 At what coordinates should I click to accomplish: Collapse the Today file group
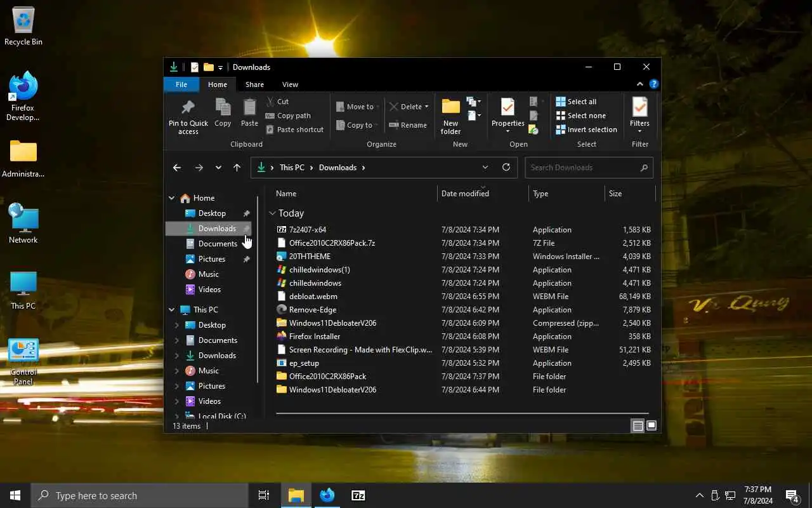click(x=272, y=213)
